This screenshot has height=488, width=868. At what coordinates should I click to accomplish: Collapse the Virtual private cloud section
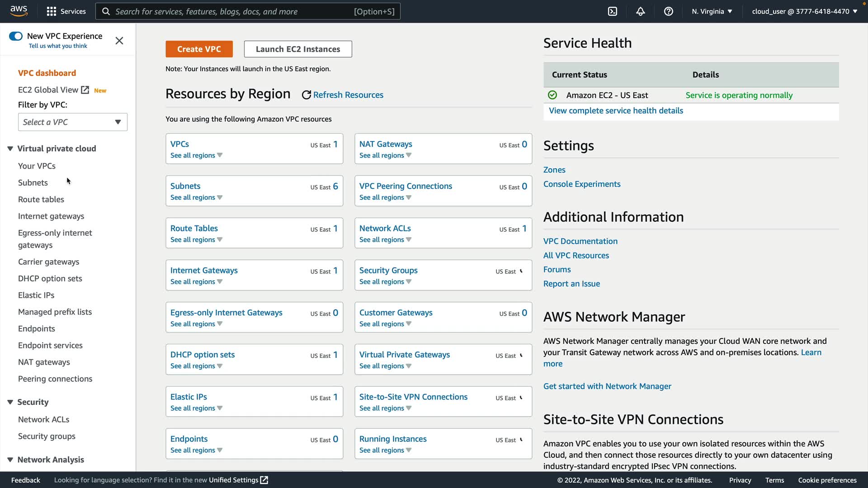(10, 149)
